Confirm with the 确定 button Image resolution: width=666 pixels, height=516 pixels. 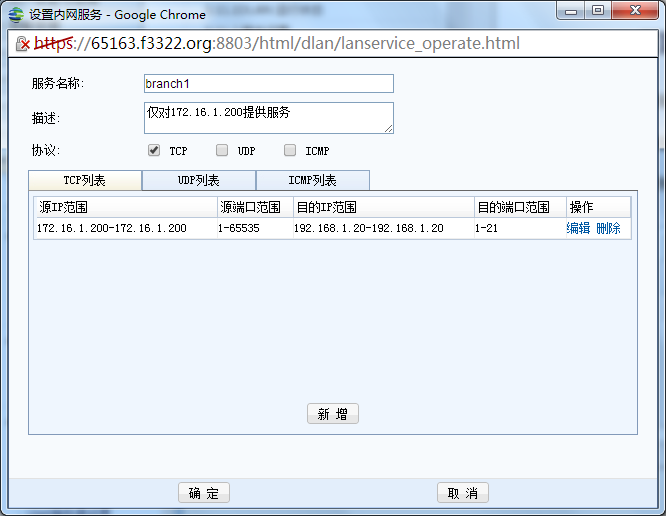[204, 493]
